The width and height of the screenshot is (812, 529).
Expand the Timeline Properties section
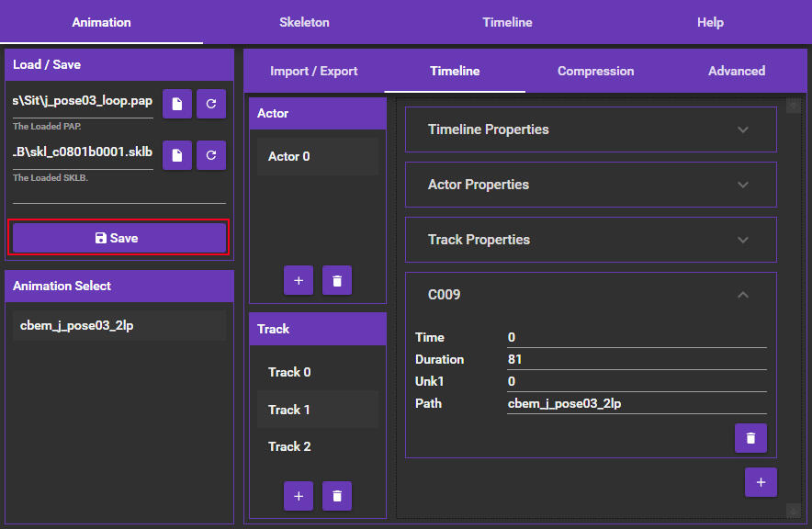[743, 129]
